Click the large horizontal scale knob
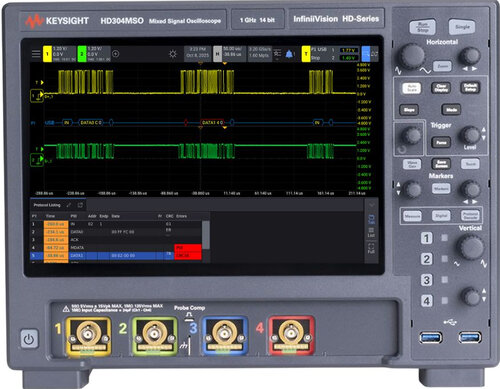 (412, 56)
